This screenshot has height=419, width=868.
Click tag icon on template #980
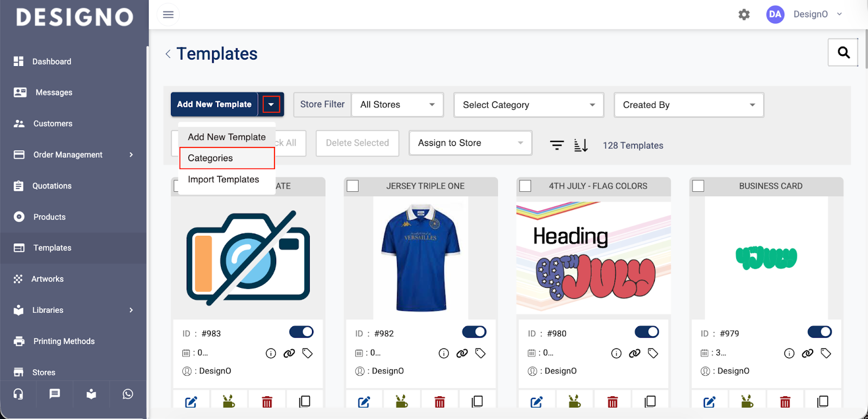pyautogui.click(x=653, y=353)
